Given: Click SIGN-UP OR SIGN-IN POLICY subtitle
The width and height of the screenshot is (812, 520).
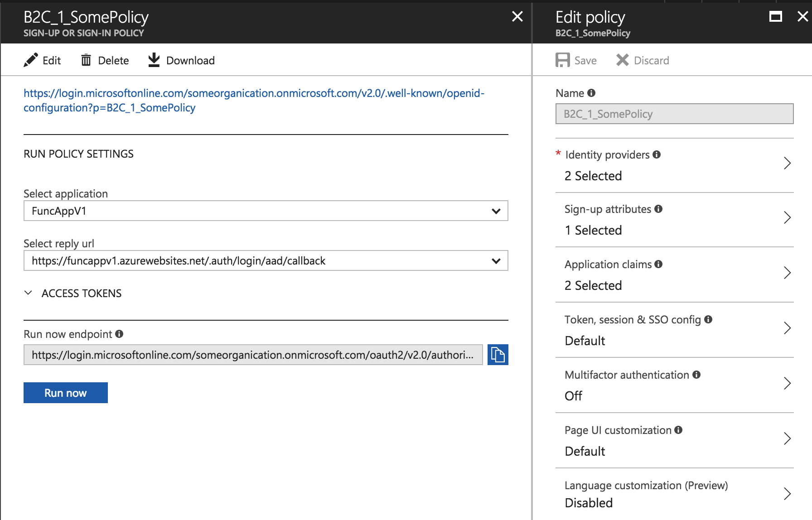Looking at the screenshot, I should click(84, 33).
